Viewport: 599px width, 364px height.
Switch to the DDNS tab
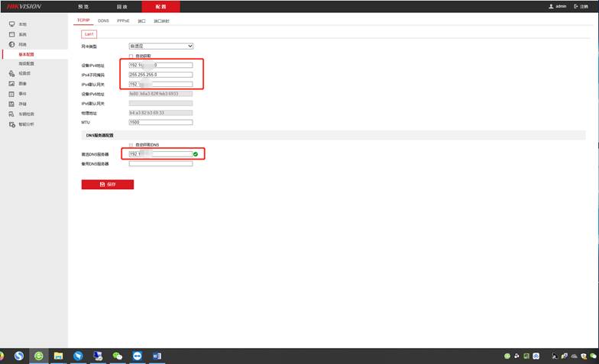103,21
